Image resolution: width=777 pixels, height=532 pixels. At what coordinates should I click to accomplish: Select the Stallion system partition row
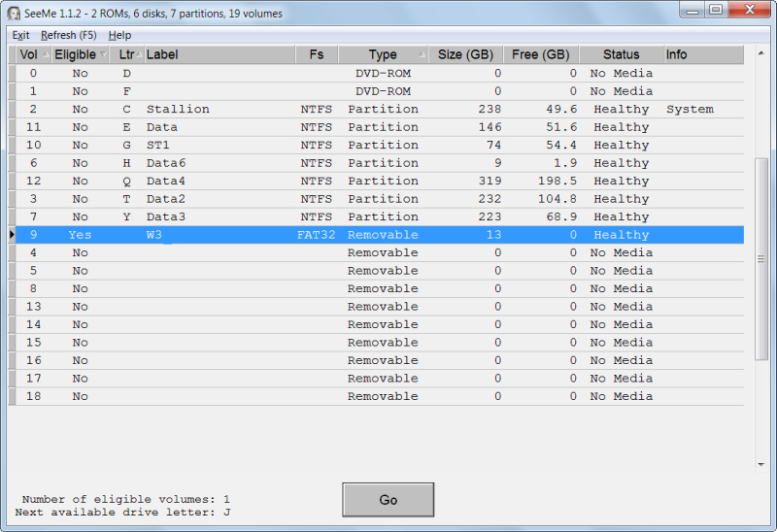(178, 110)
